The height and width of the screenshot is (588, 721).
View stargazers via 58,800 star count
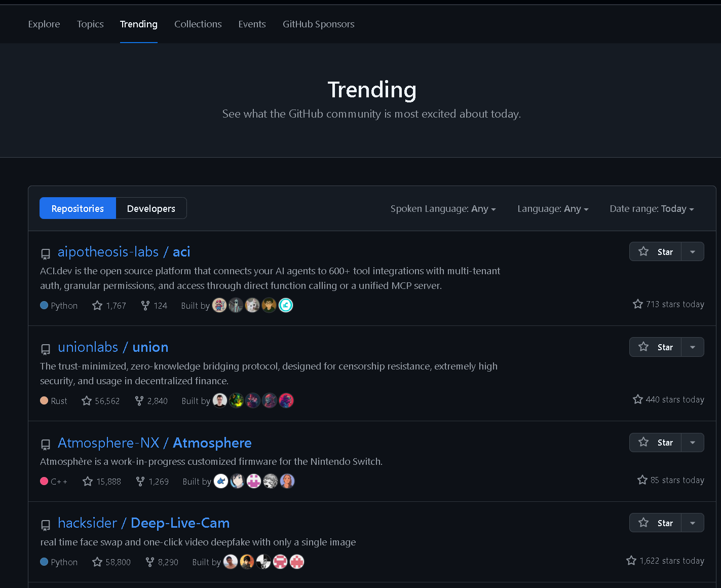click(111, 562)
